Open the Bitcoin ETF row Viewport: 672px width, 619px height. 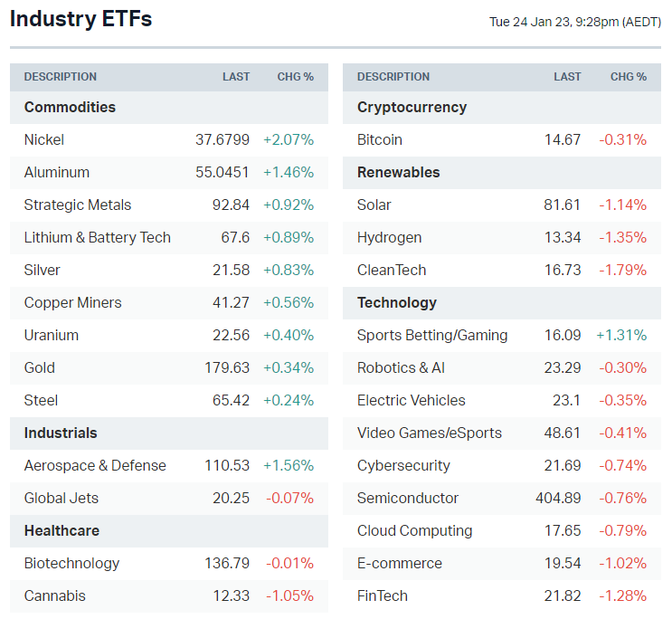point(380,139)
